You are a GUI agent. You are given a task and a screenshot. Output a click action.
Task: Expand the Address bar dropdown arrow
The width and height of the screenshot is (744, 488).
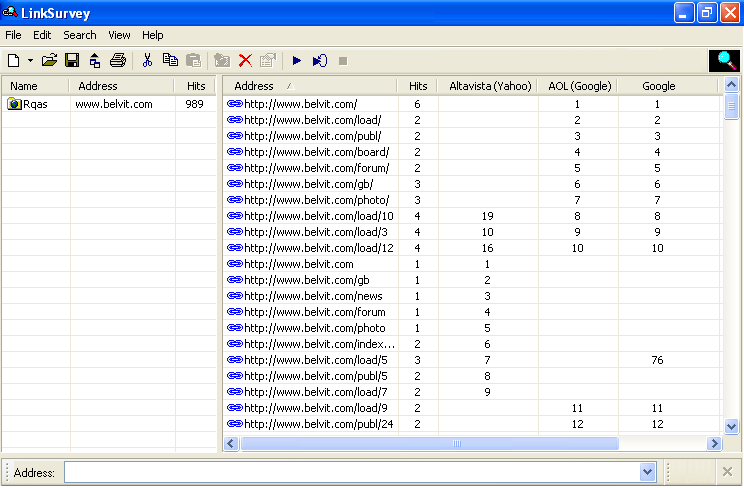647,472
